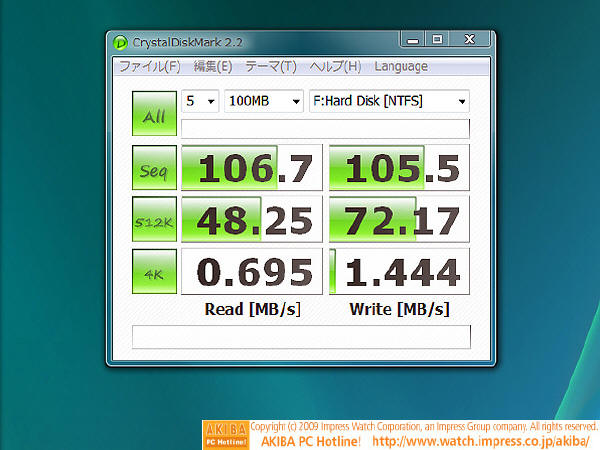Expand the 100MB test size dropdown

pyautogui.click(x=264, y=101)
